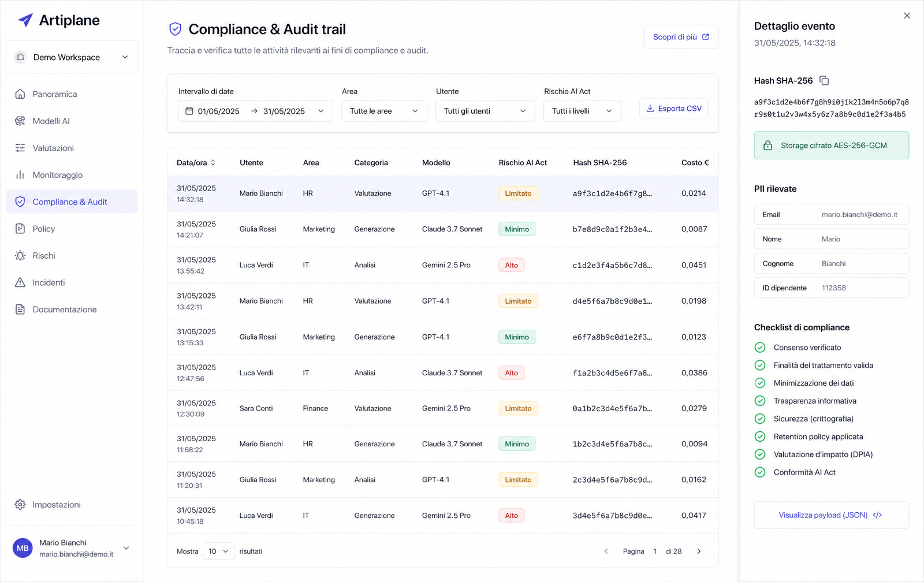This screenshot has height=582, width=924.
Task: Open the date range picker dropdown
Action: [x=256, y=111]
